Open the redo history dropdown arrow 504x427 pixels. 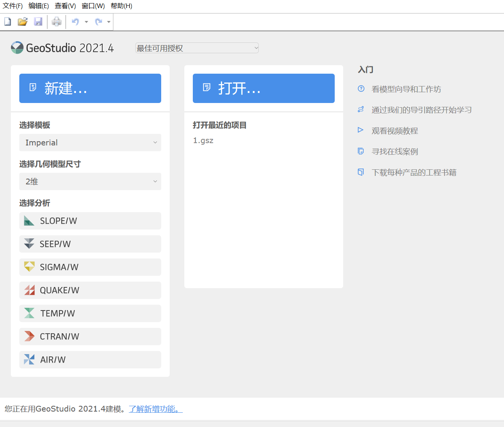pos(109,22)
